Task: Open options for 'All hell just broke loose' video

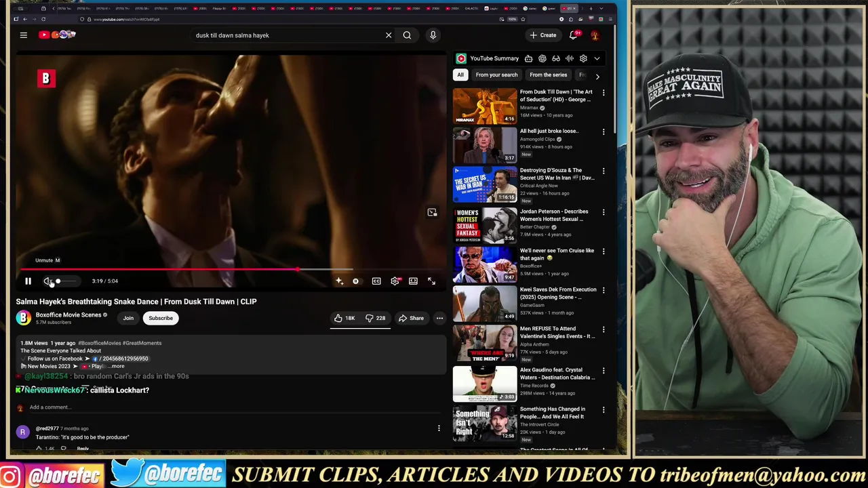Action: [604, 131]
